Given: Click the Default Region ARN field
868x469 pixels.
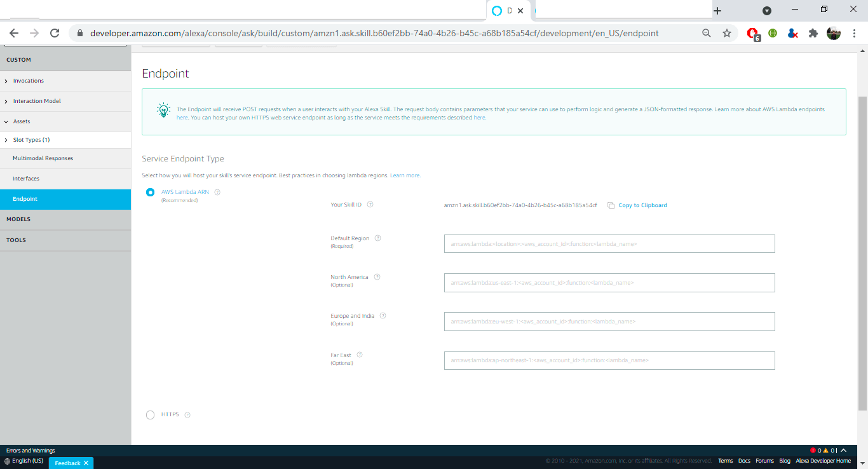Looking at the screenshot, I should coord(609,244).
